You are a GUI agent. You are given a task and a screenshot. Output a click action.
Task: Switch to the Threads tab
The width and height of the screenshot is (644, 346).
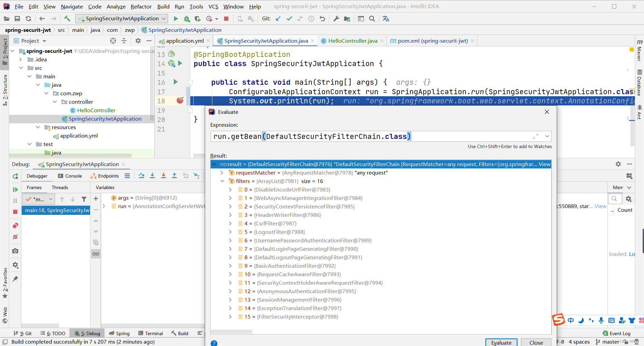tap(60, 187)
